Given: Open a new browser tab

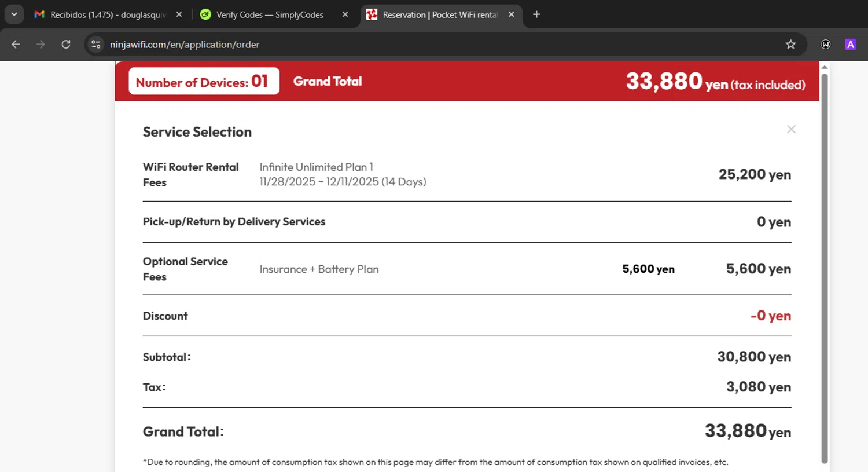Looking at the screenshot, I should [536, 14].
